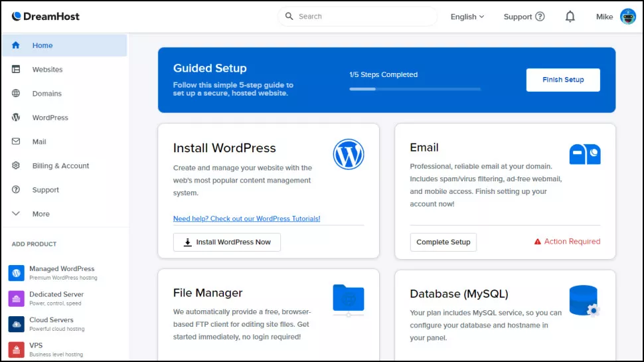Click the ADD PRODUCT section heading
Screen dimensions: 644x362
point(34,244)
